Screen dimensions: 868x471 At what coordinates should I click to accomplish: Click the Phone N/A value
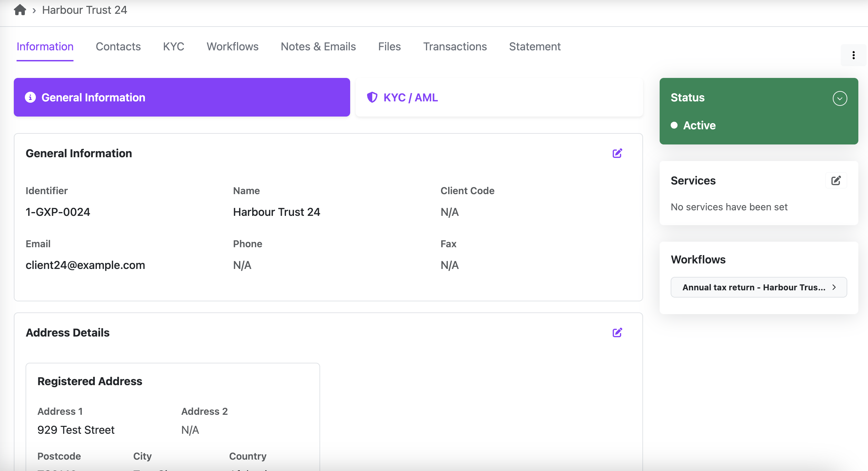[242, 265]
